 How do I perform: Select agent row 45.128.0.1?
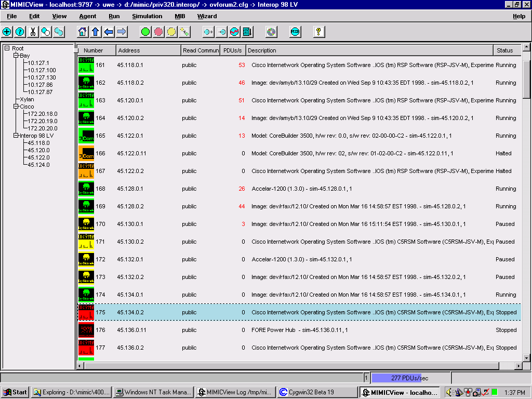(x=299, y=189)
